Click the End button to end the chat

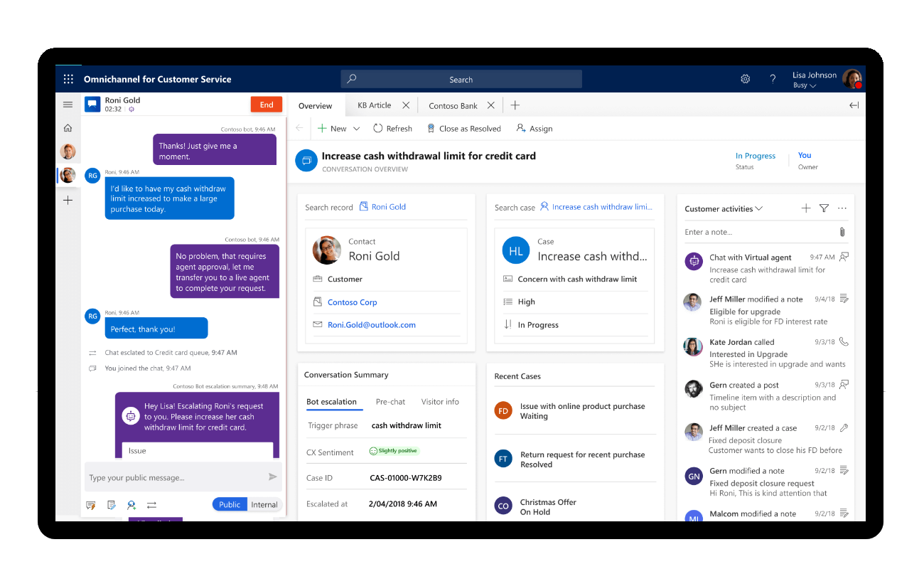coord(267,104)
